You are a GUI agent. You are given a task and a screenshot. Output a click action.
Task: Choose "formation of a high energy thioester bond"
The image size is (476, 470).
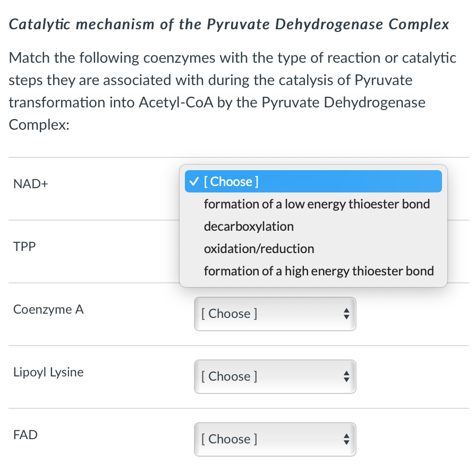[319, 271]
